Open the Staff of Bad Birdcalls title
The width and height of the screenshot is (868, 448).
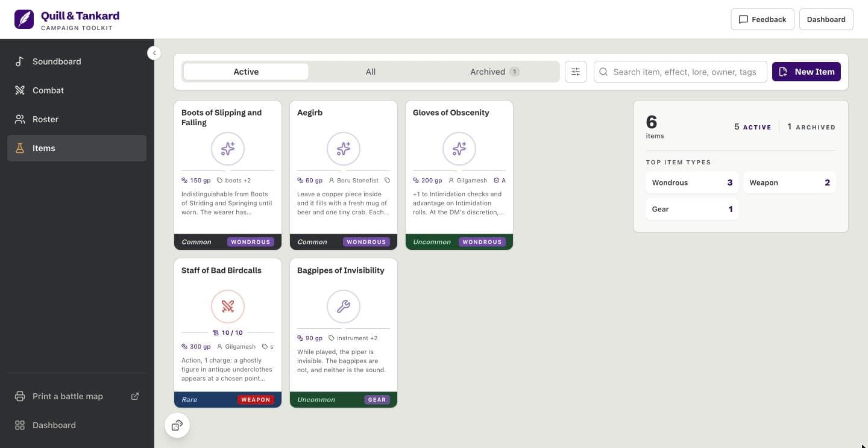tap(221, 270)
